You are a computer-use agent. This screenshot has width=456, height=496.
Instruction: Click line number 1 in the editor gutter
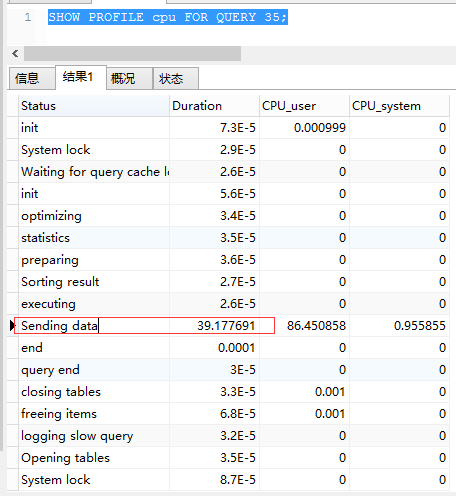tap(28, 17)
